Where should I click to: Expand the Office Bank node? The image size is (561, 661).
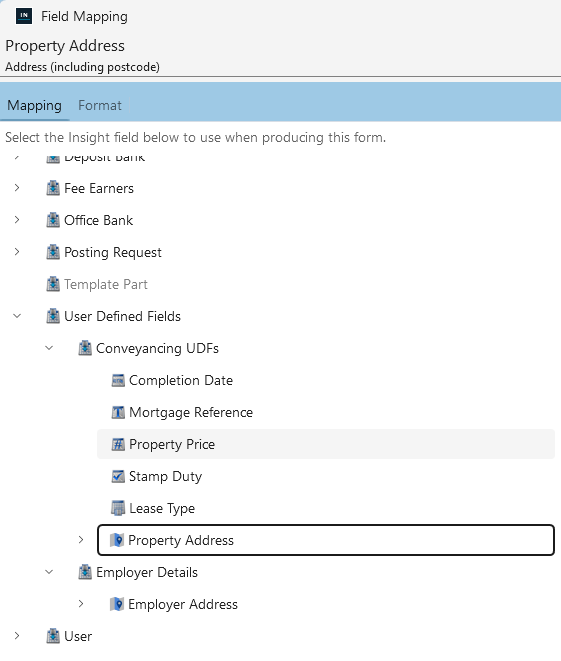tap(17, 220)
